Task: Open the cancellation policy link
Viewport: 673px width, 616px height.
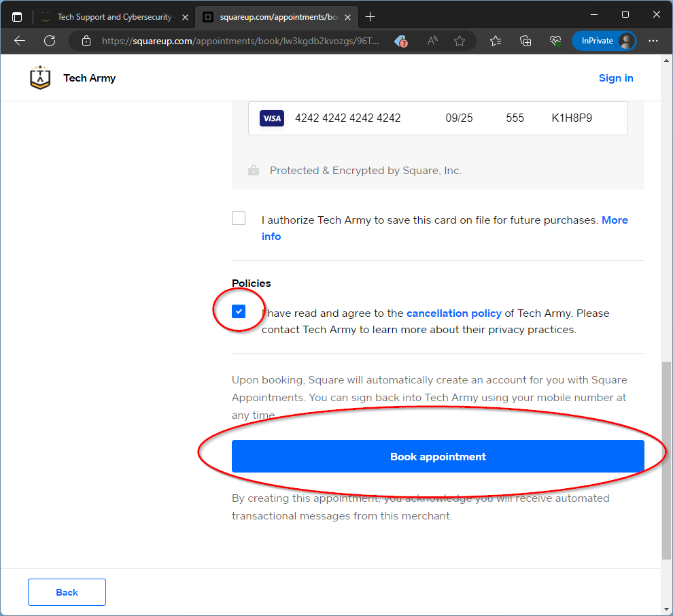Action: 453,313
